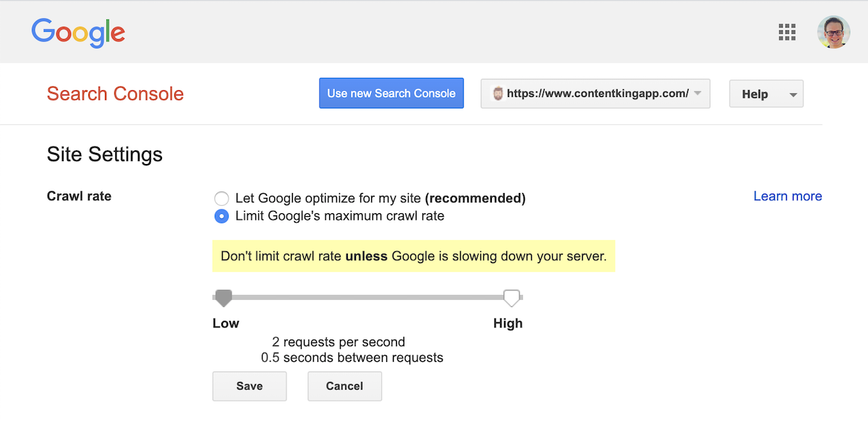This screenshot has height=422, width=868.
Task: Cancel crawl rate changes
Action: tap(344, 386)
